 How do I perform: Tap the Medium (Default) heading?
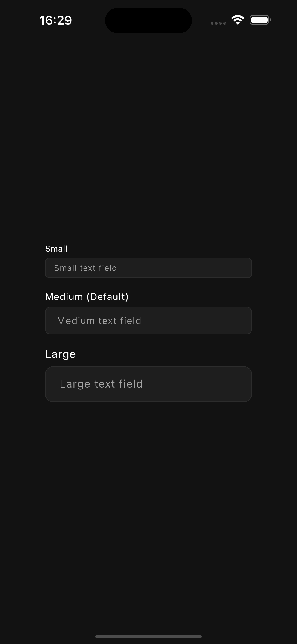point(87,296)
